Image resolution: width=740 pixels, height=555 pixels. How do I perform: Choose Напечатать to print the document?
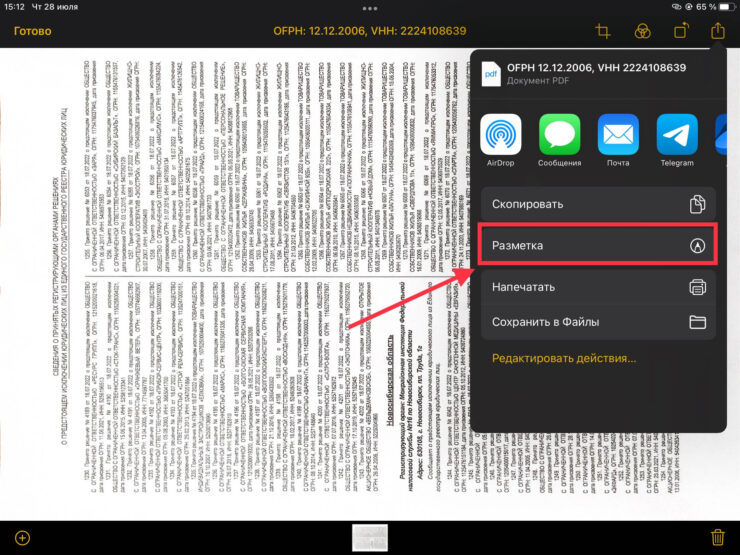(598, 287)
